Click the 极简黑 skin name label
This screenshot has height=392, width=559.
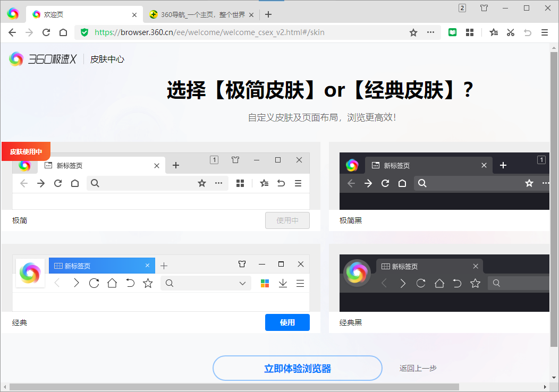pyautogui.click(x=351, y=220)
